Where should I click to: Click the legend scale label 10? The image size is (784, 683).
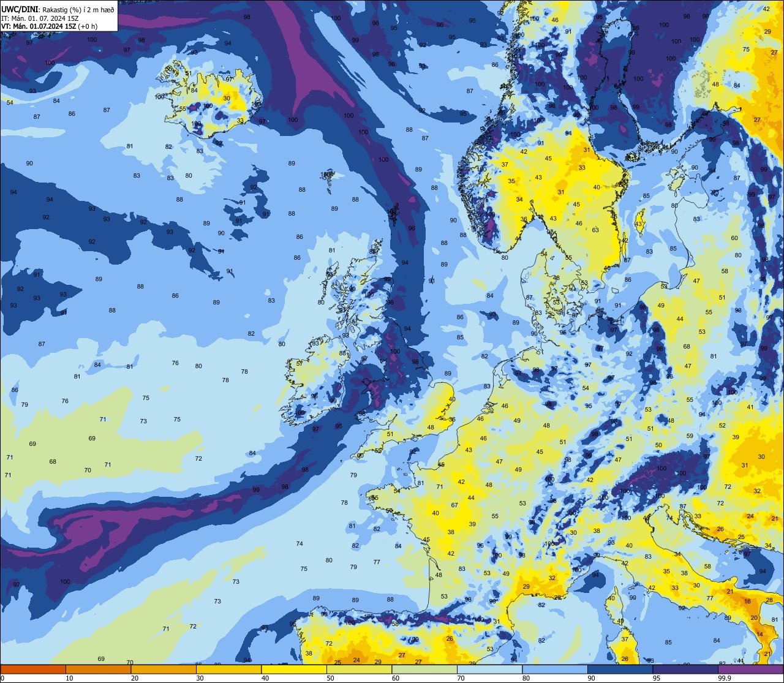(69, 678)
